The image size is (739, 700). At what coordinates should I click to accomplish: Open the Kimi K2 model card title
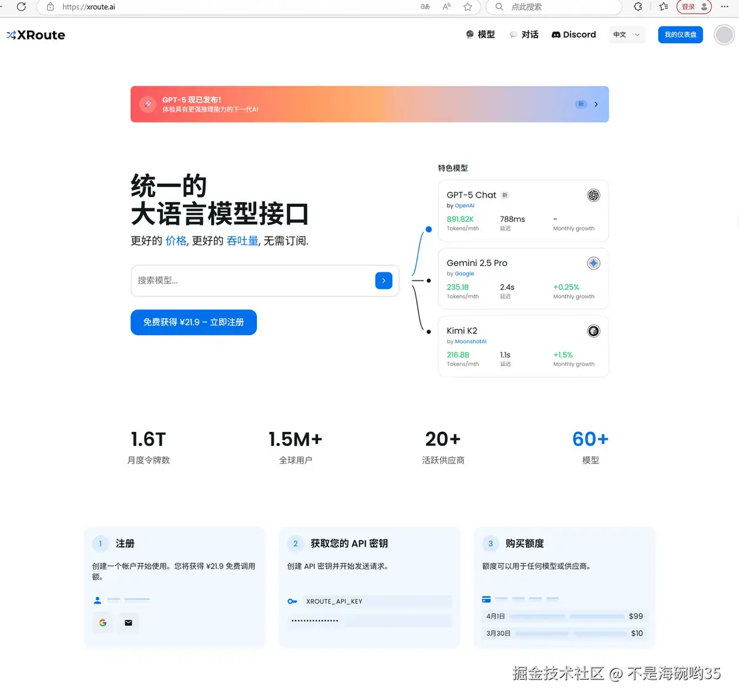[462, 331]
